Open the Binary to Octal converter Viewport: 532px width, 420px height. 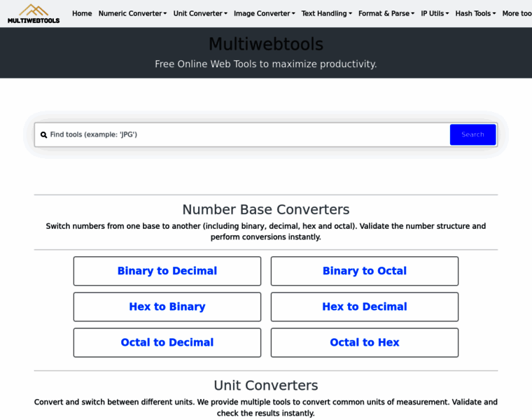tap(365, 271)
